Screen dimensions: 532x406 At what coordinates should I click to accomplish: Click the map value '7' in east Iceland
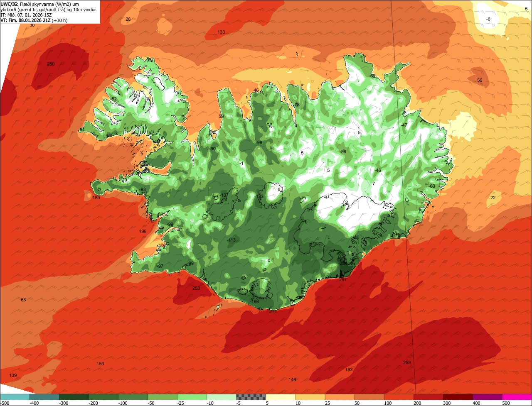(374, 183)
